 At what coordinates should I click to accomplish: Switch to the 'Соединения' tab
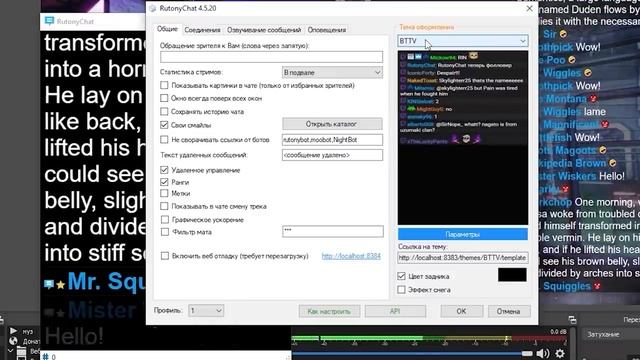[x=202, y=30]
